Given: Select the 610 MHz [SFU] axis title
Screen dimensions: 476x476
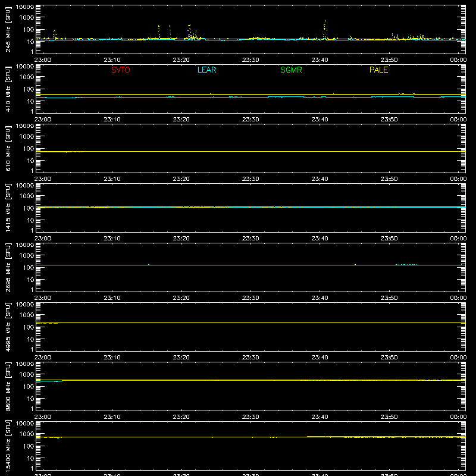Looking at the screenshot, I should 8,148.
